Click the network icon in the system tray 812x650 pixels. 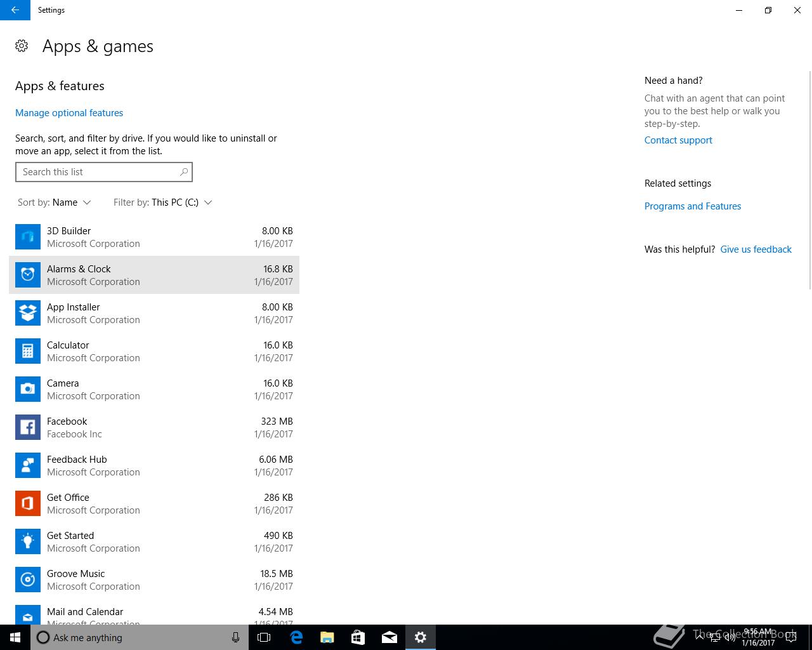click(715, 637)
